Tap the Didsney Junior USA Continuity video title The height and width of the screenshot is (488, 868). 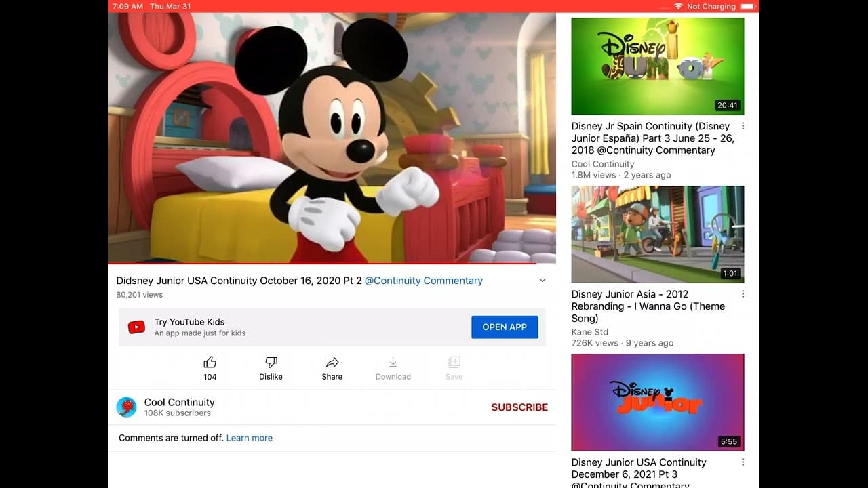[239, 281]
